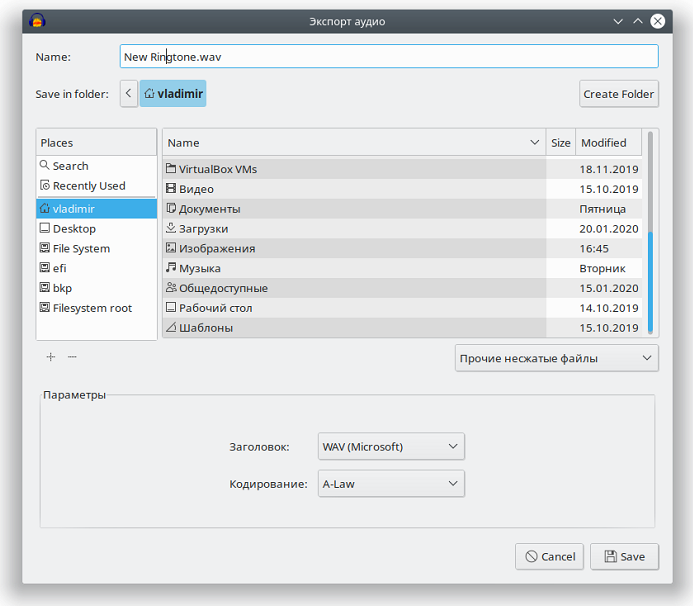Viewport: 693px width, 606px height.
Task: Open Recently Used in Places sidebar
Action: click(x=88, y=186)
